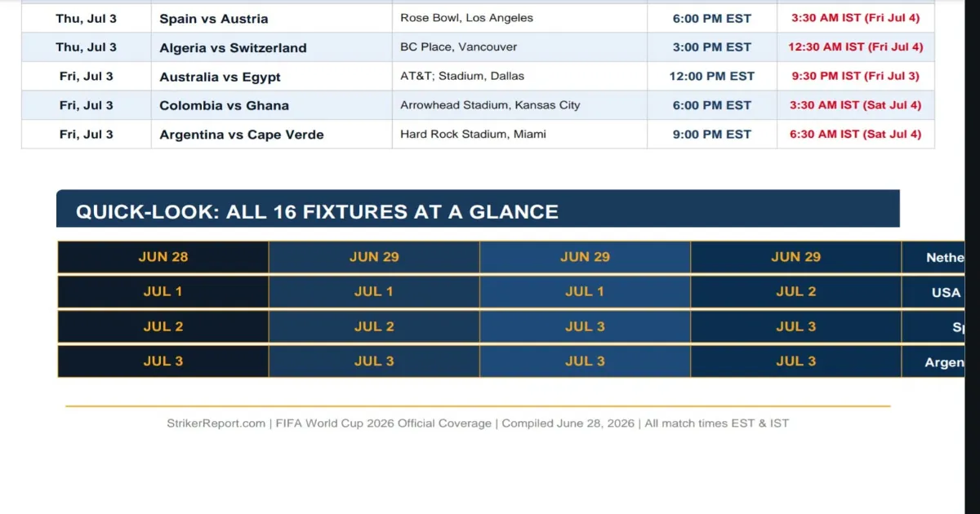Select the 12:00 PM EST kickoff time
The image size is (980, 514).
pyautogui.click(x=712, y=76)
